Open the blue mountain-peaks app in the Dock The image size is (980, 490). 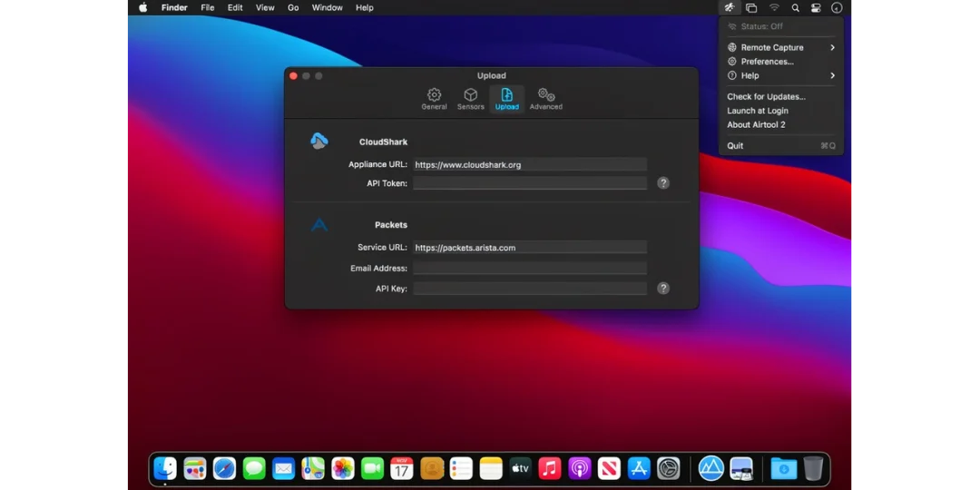[x=711, y=468]
